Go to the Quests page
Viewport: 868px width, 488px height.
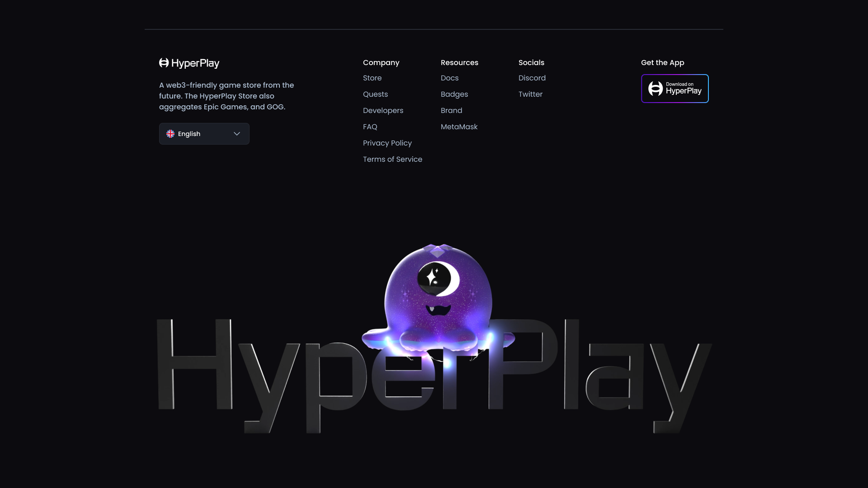click(x=375, y=94)
